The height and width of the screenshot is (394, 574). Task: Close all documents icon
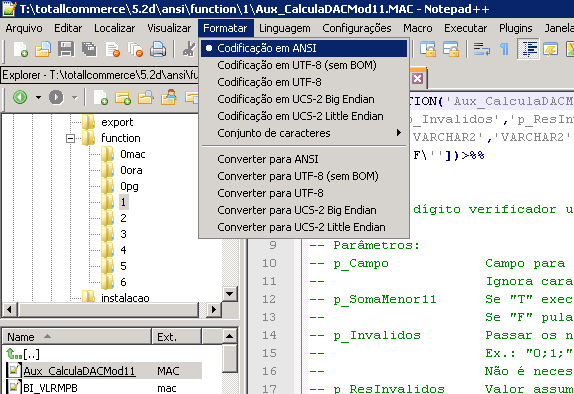135,49
